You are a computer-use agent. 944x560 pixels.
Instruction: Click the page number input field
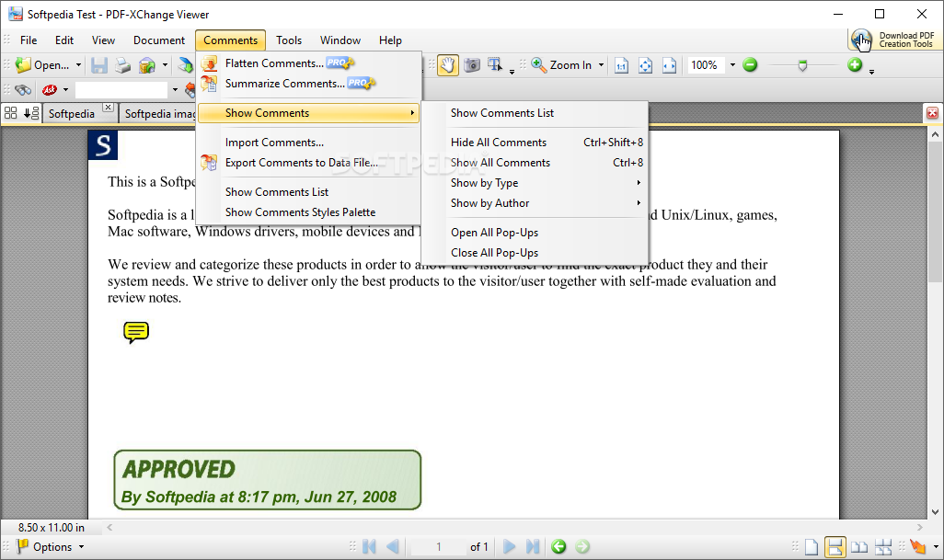439,547
